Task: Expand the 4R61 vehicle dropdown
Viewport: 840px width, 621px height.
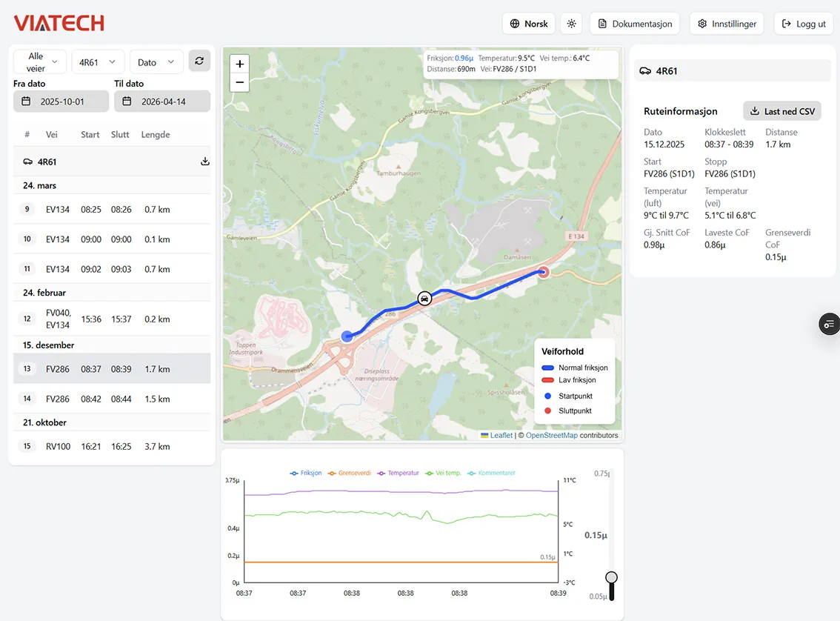Action: pyautogui.click(x=98, y=62)
